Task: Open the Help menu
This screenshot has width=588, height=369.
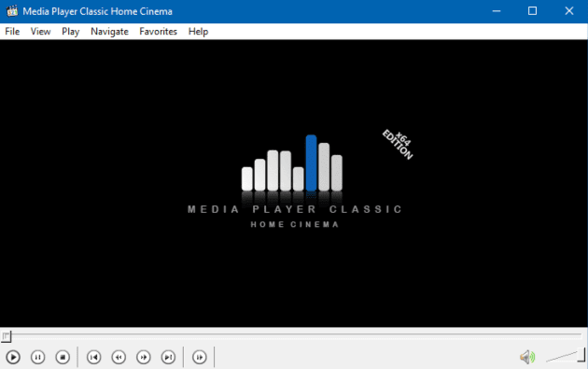Action: [x=199, y=32]
